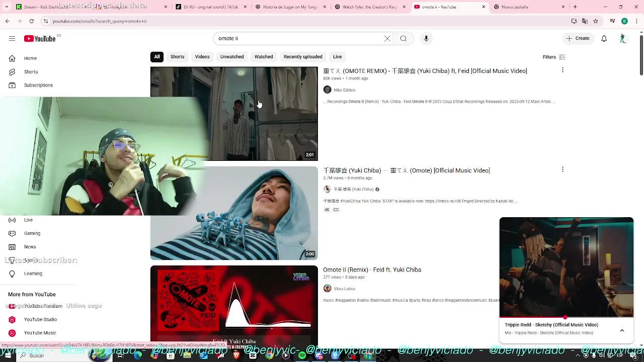Bookmark this page with the star

coord(596,21)
